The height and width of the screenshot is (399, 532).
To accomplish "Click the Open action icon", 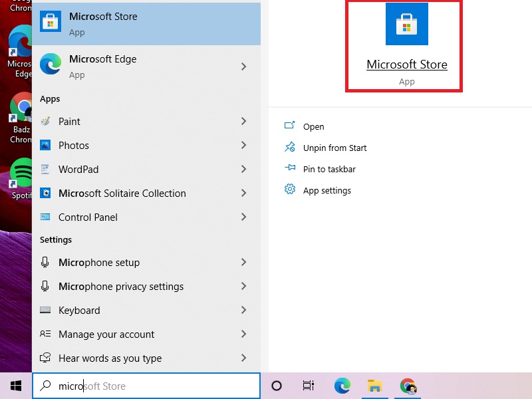I will [x=289, y=126].
